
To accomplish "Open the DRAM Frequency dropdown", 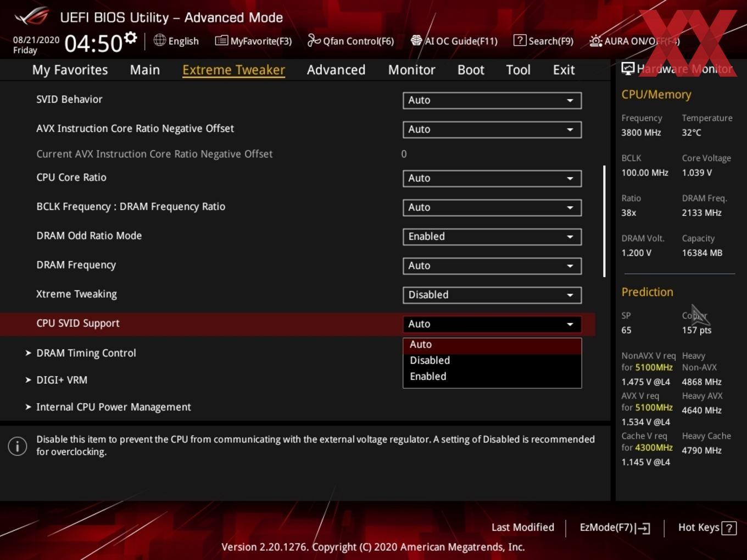I will click(x=492, y=266).
